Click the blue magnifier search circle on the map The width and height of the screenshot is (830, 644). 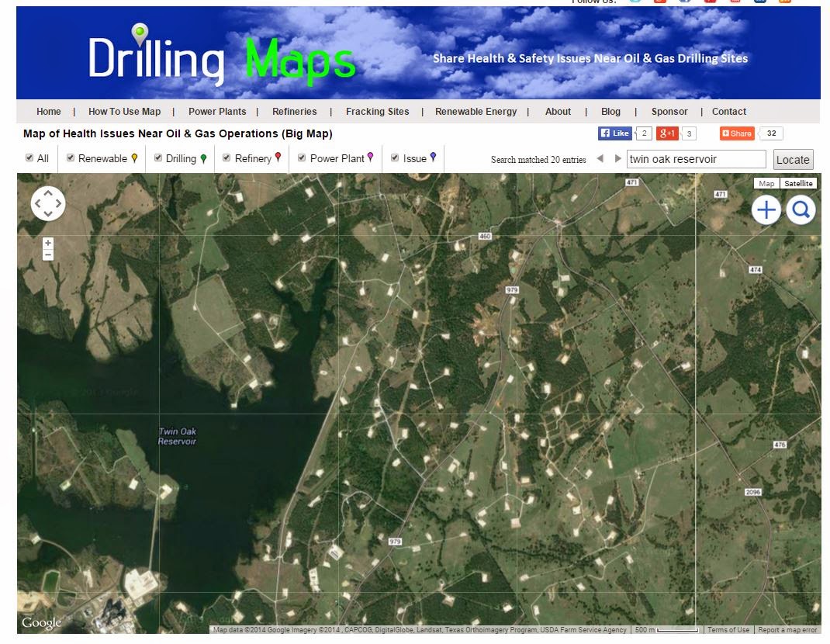(x=801, y=209)
